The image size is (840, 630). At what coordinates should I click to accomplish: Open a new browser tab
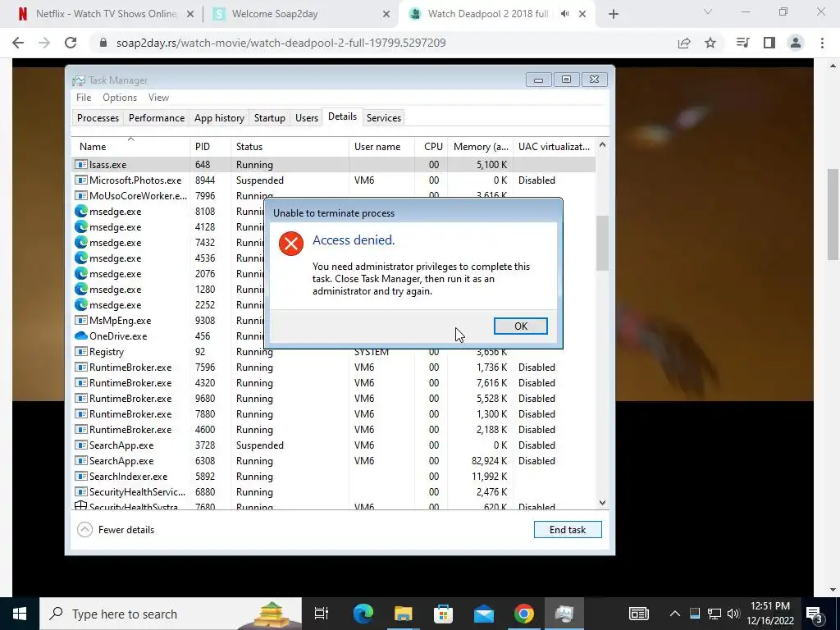(614, 15)
